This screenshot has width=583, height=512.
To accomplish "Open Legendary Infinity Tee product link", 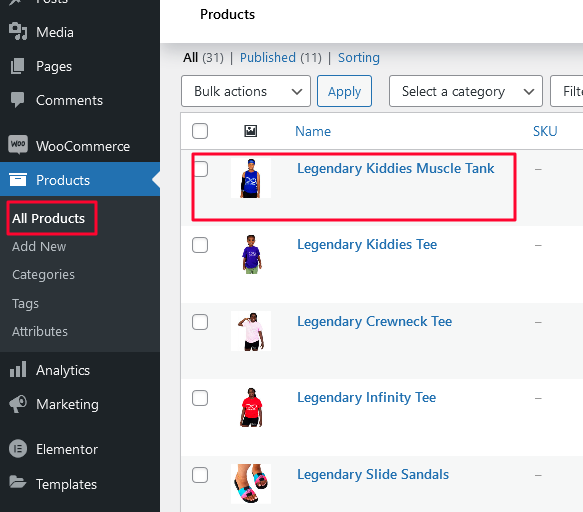I will (x=366, y=397).
